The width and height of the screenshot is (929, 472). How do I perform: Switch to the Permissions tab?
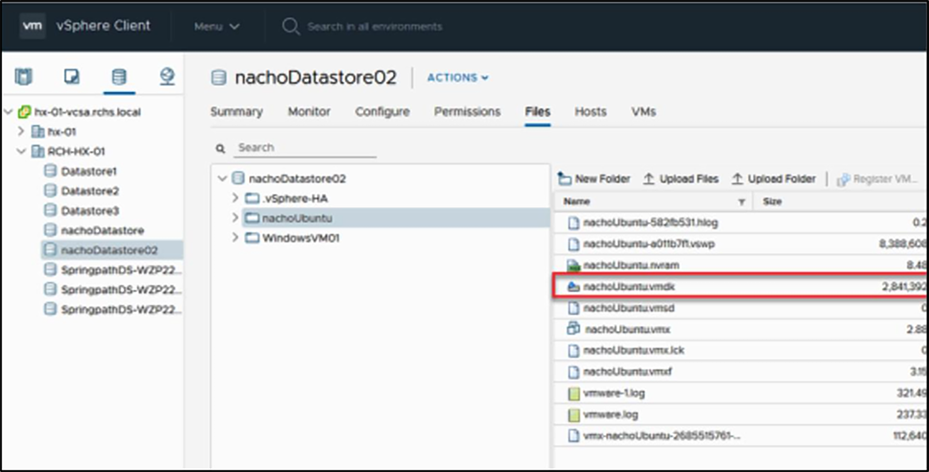[467, 112]
